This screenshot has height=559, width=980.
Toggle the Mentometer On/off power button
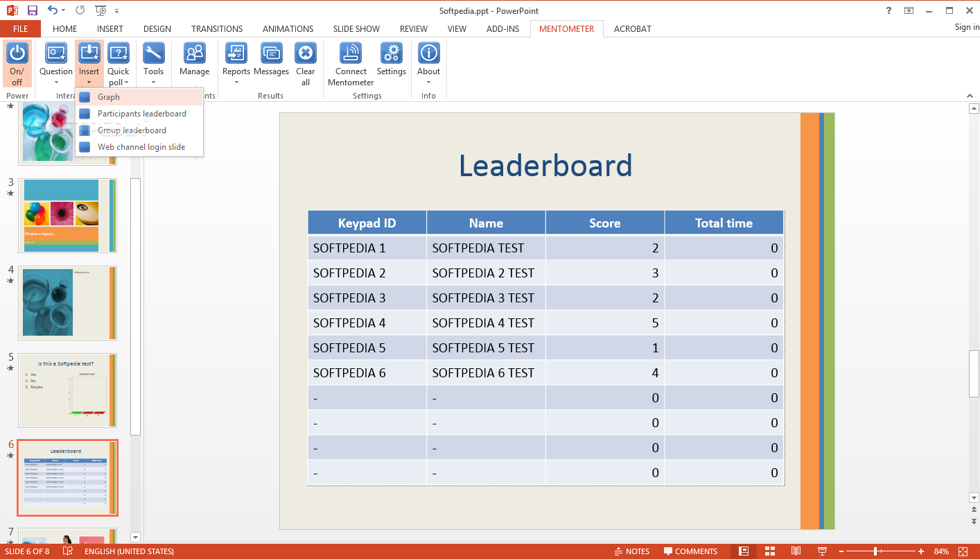point(17,64)
